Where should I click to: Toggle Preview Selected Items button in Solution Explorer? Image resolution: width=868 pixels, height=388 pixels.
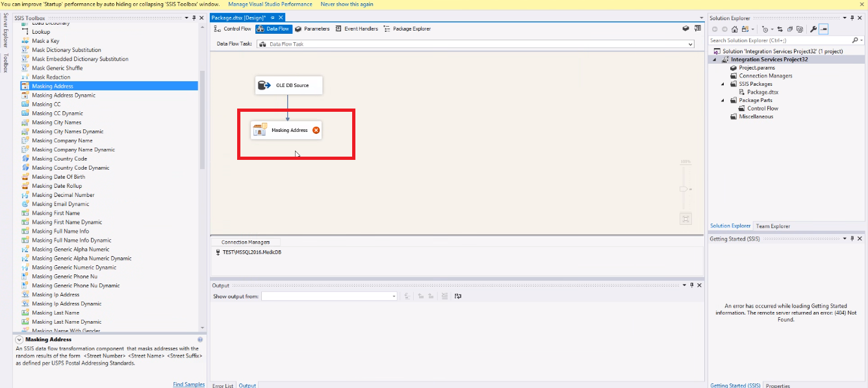coord(823,29)
